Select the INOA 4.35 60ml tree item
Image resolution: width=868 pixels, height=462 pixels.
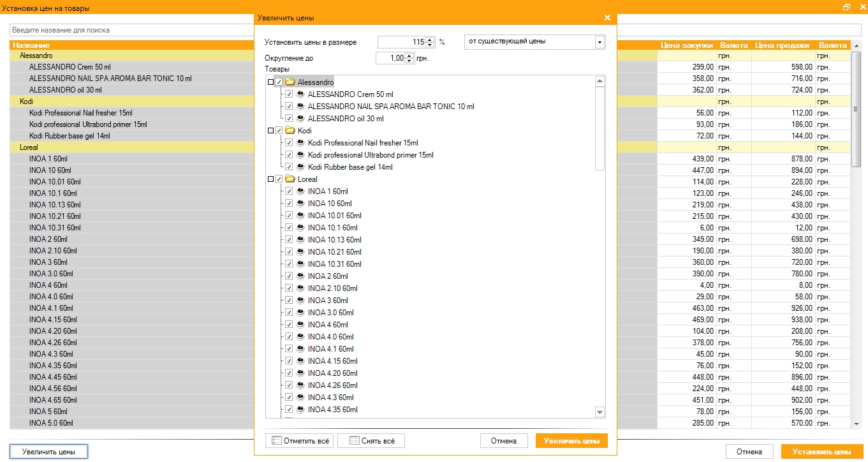[332, 410]
